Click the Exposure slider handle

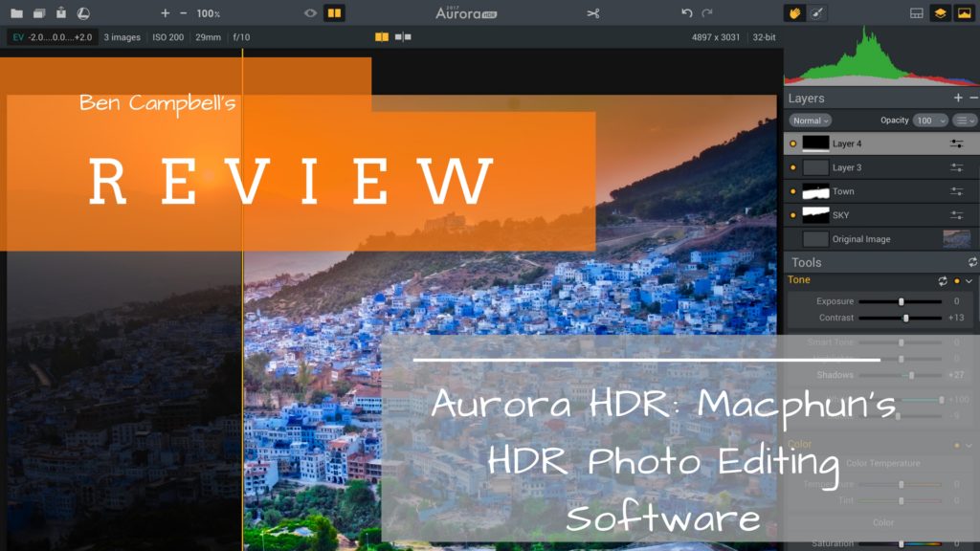[902, 301]
